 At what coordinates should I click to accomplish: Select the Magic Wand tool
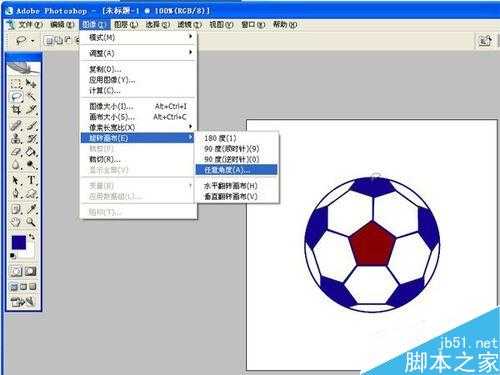[x=31, y=97]
